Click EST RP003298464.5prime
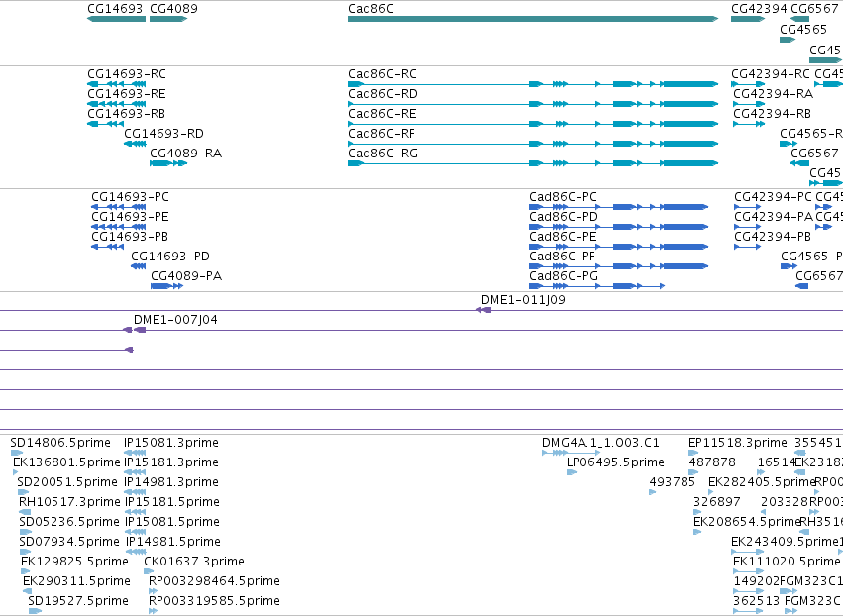This screenshot has width=843, height=616. pyautogui.click(x=154, y=591)
